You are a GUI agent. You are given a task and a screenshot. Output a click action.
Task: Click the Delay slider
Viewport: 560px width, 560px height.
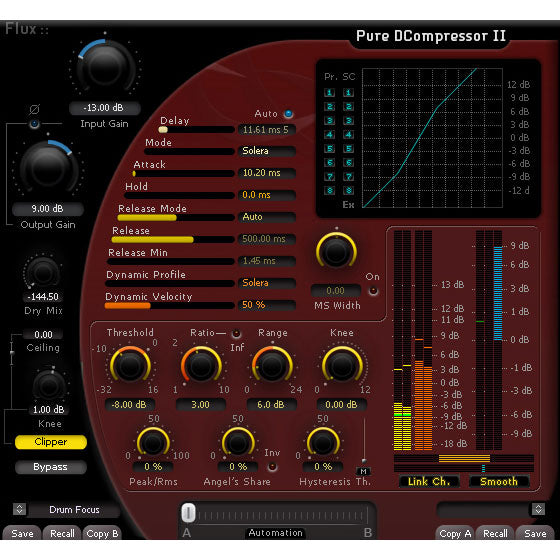[x=197, y=130]
